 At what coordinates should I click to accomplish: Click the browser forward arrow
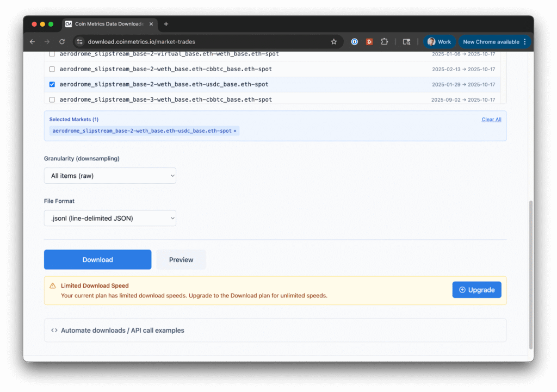(x=47, y=42)
